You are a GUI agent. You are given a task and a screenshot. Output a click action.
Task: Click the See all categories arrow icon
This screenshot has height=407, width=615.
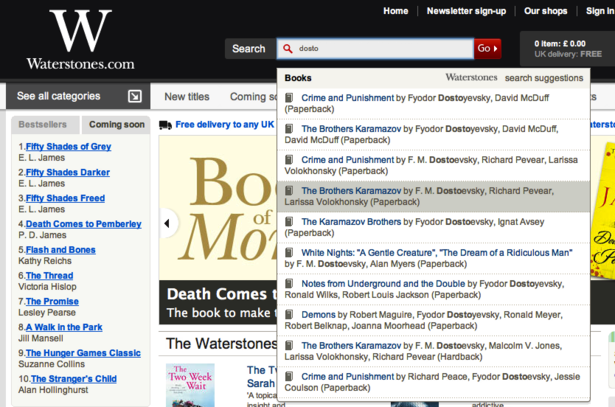pos(135,96)
